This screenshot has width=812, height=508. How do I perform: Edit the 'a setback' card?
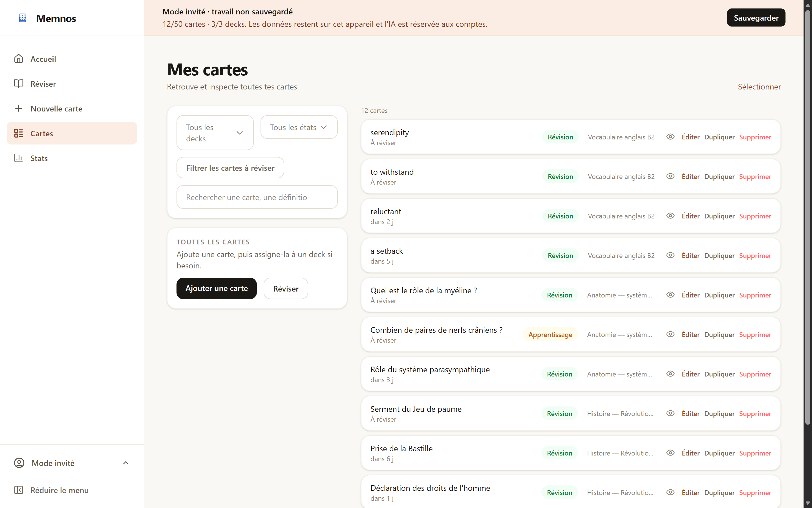click(690, 255)
